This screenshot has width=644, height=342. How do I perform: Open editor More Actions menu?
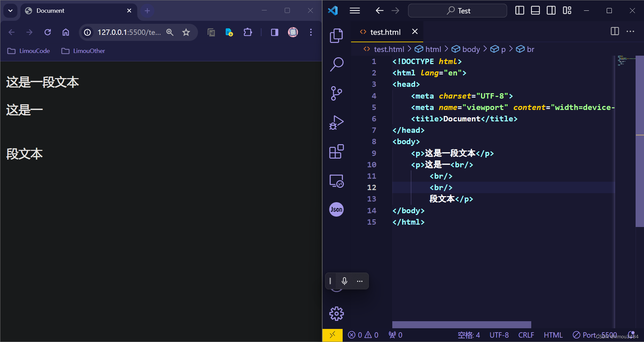[630, 32]
